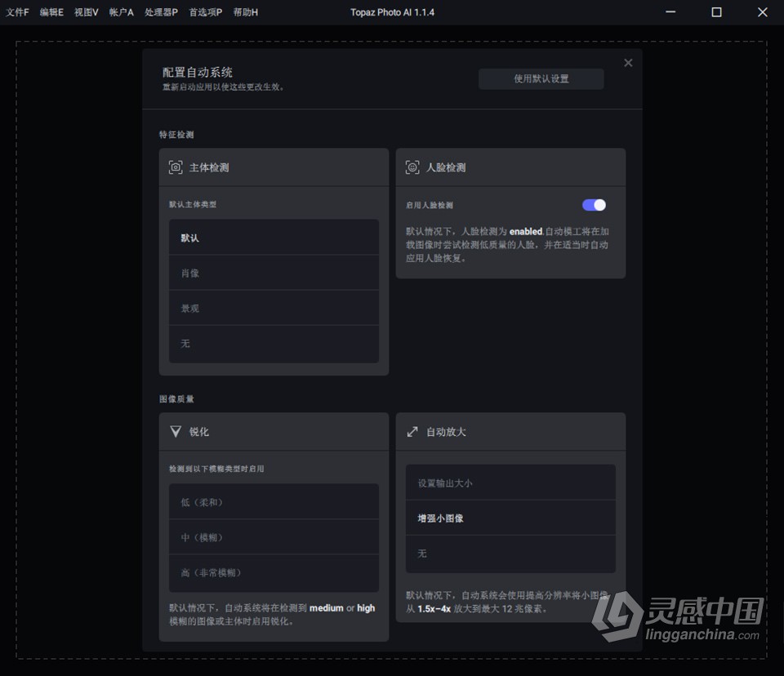Select 增强小图像 upscale option

coord(510,518)
